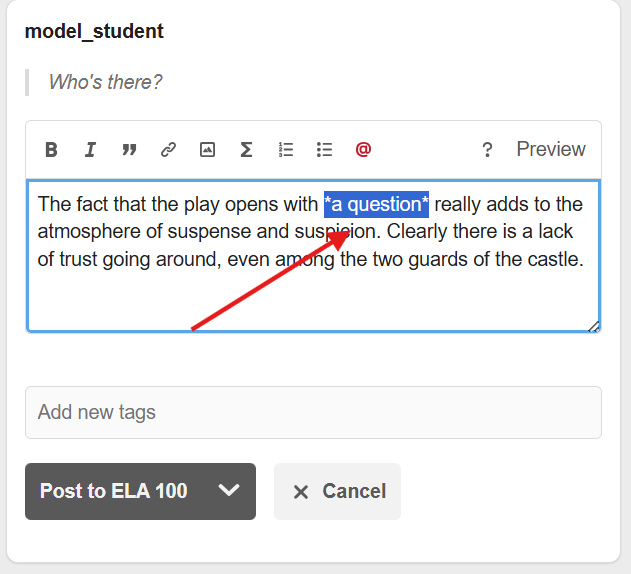Click the quoted text "Who's there?"
This screenshot has width=631, height=574.
click(105, 82)
